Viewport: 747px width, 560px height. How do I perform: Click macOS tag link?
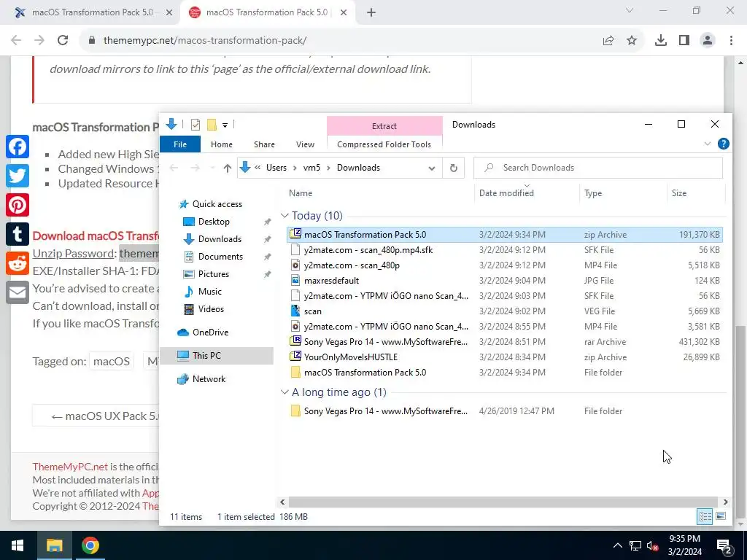click(111, 362)
